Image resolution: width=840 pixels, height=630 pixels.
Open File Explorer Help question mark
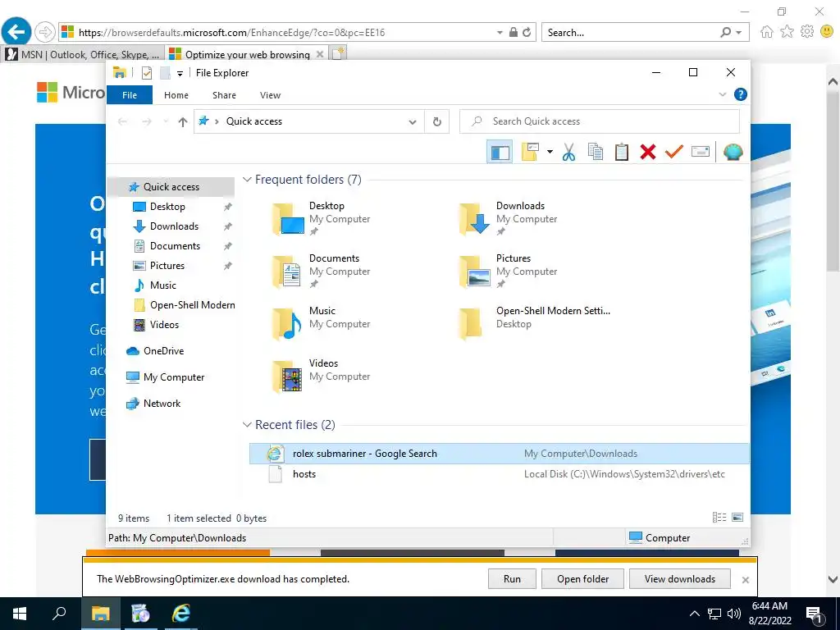pyautogui.click(x=741, y=95)
